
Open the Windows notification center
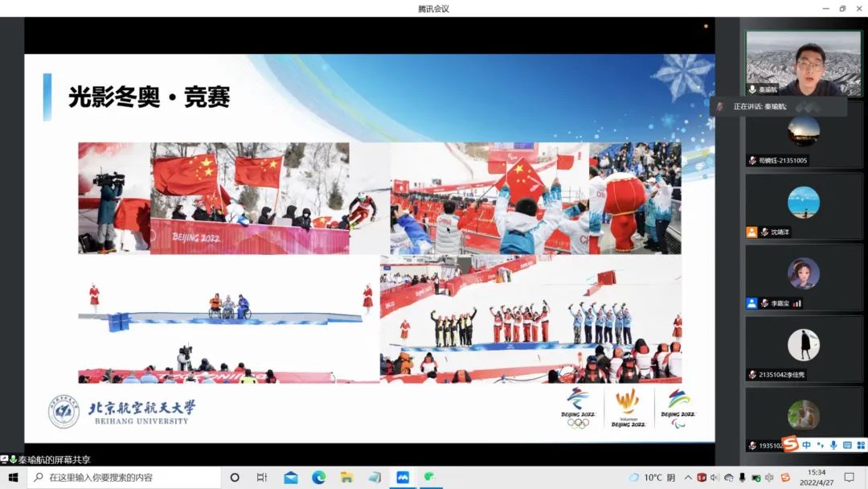[849, 477]
